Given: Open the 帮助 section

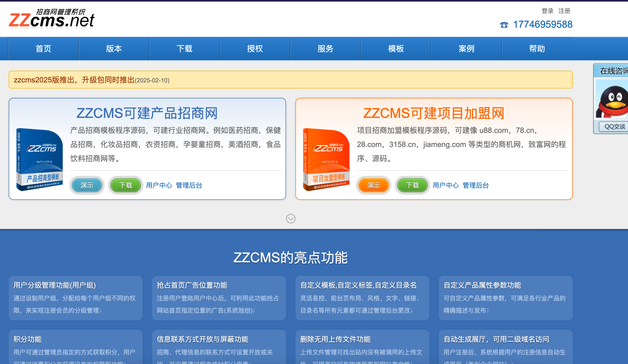Looking at the screenshot, I should 537,49.
